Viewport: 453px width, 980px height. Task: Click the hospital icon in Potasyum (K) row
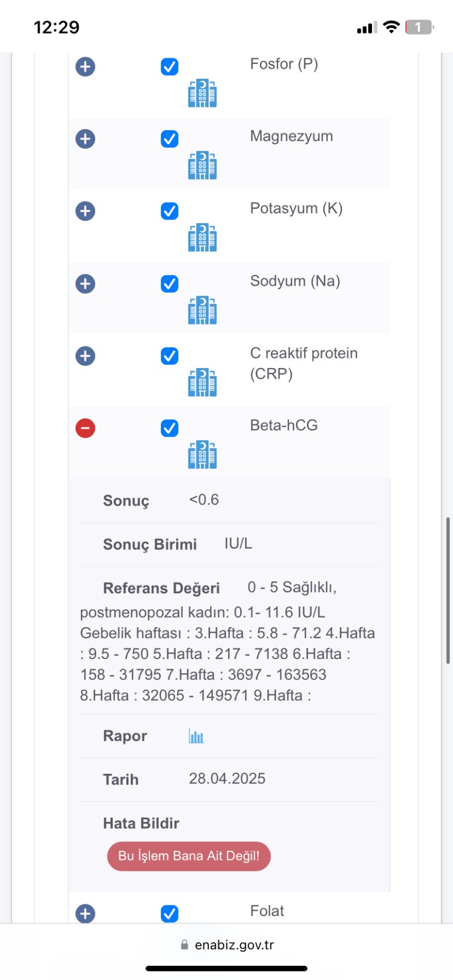coord(202,238)
